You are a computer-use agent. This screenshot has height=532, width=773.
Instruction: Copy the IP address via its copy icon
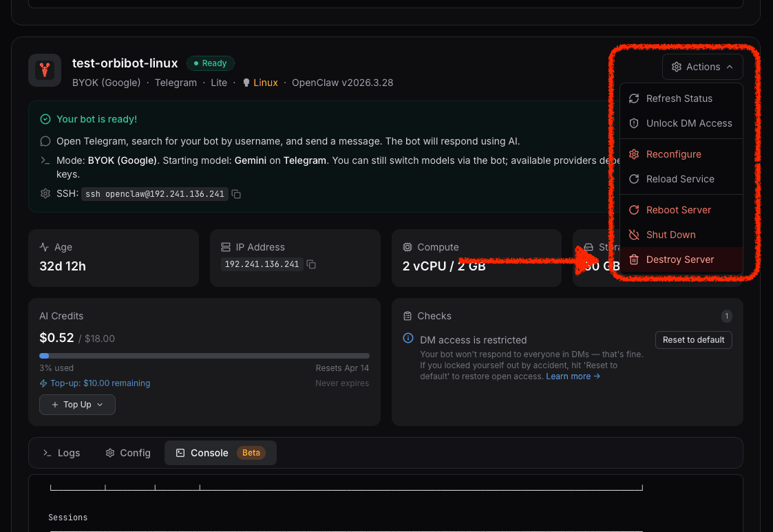(311, 264)
